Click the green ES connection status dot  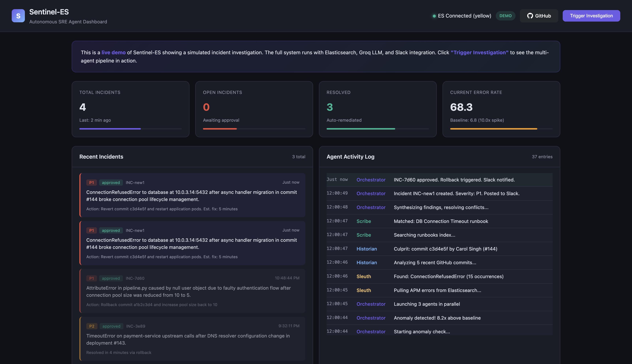click(434, 16)
